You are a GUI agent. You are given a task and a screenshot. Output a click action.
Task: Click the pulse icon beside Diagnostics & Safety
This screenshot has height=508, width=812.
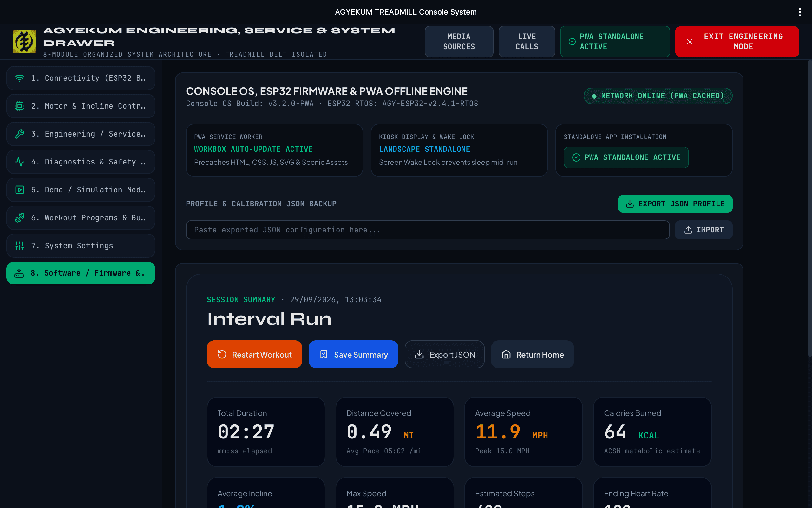point(19,162)
